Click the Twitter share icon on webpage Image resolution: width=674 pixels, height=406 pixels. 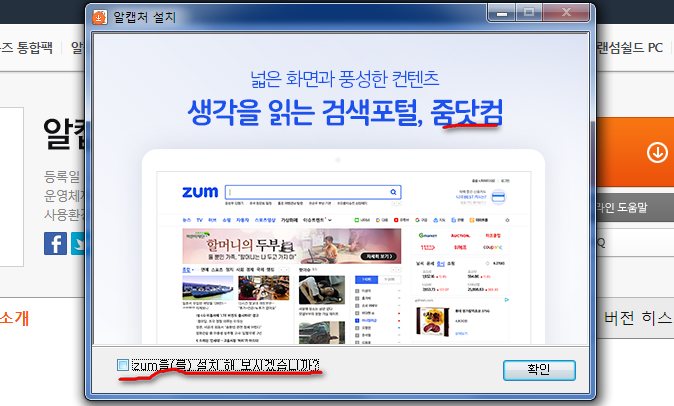78,244
